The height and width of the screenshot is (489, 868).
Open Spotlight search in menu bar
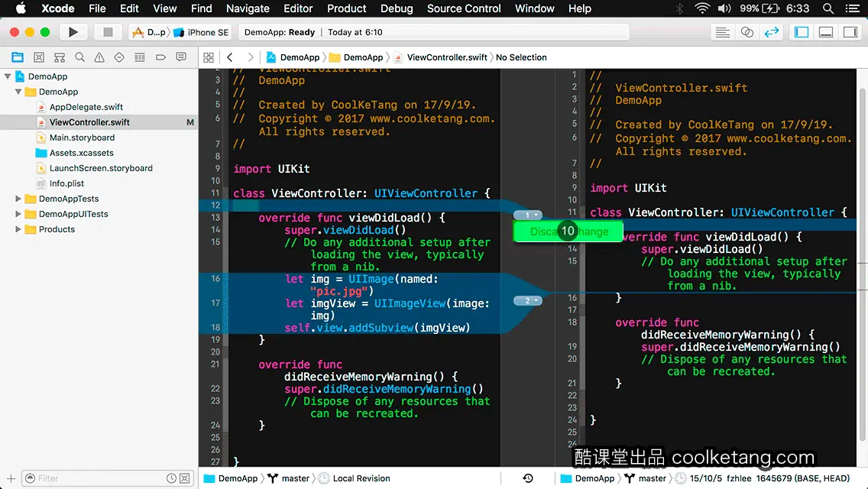[x=828, y=8]
